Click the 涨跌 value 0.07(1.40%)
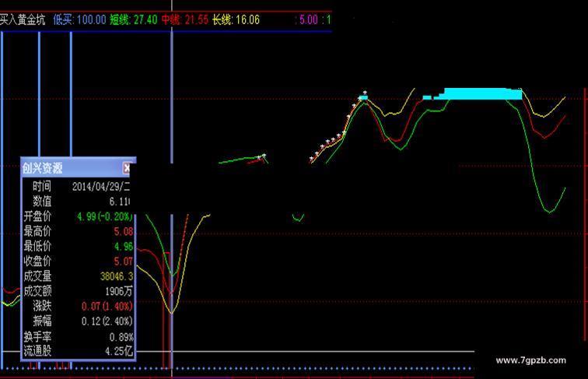The width and height of the screenshot is (588, 379). coord(107,307)
